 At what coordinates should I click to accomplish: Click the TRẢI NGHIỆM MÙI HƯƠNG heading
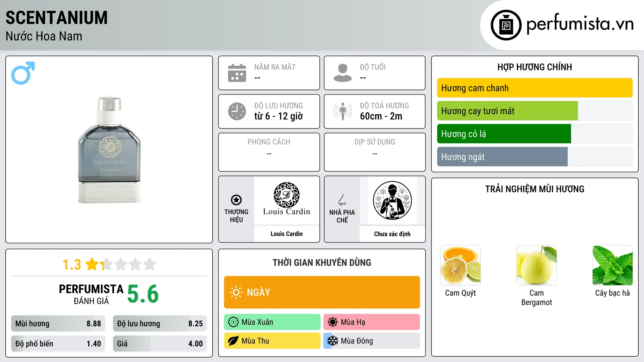pyautogui.click(x=535, y=189)
